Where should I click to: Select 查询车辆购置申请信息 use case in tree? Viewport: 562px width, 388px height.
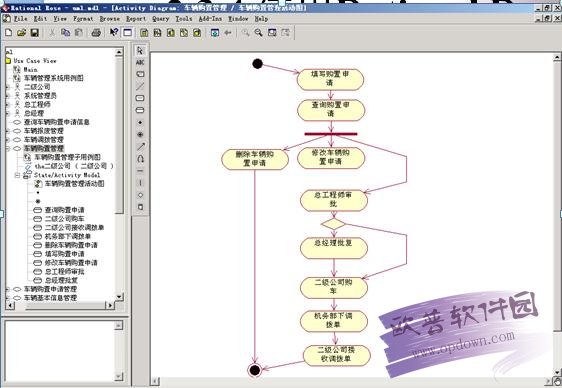tap(57, 122)
